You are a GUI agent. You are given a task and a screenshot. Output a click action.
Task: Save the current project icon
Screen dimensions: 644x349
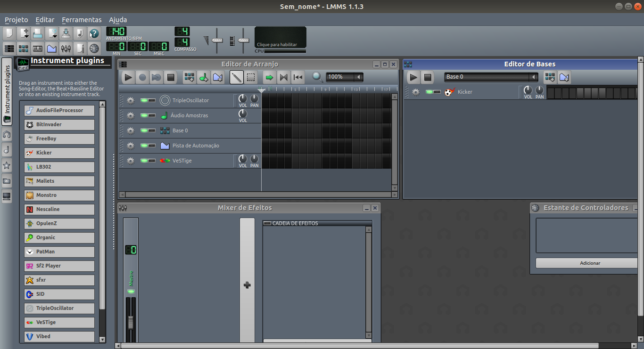point(66,33)
